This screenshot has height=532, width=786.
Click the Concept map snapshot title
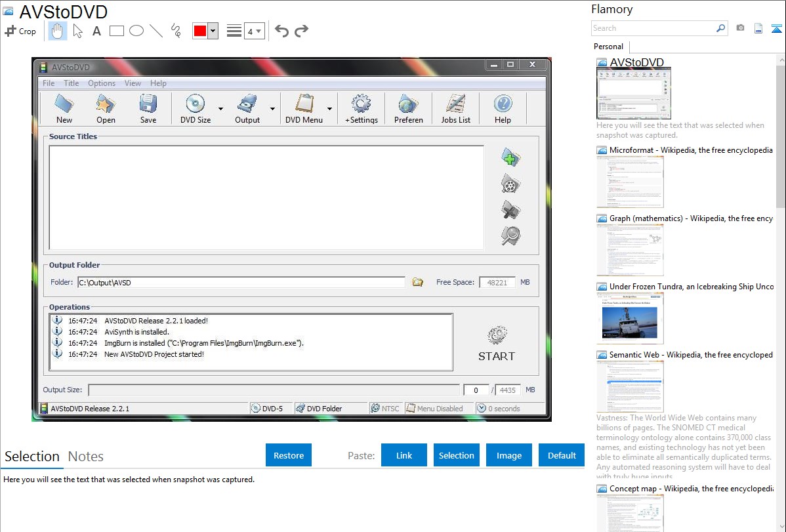pos(692,488)
